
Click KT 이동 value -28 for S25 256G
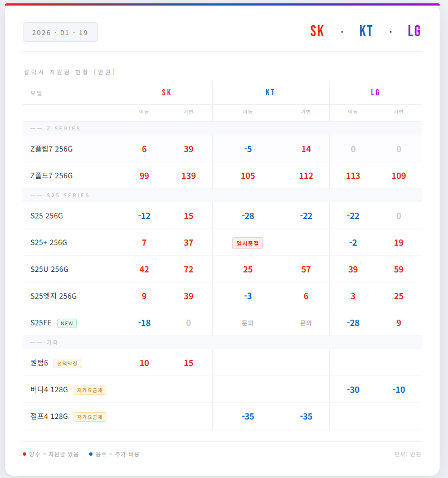[x=248, y=216]
